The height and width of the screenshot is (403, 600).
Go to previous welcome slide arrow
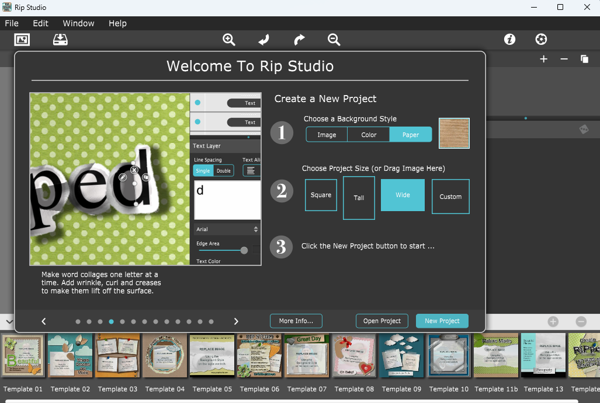click(x=44, y=322)
